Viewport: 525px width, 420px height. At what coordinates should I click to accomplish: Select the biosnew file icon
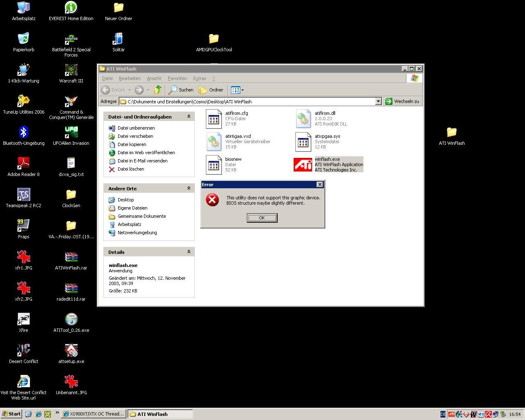coord(214,164)
